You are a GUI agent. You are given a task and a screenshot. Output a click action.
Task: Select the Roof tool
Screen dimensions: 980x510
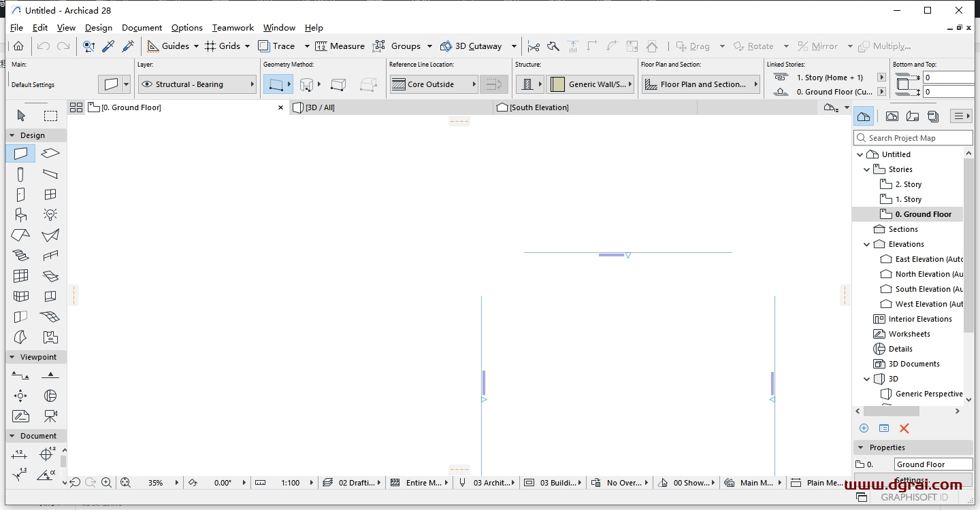[x=20, y=235]
